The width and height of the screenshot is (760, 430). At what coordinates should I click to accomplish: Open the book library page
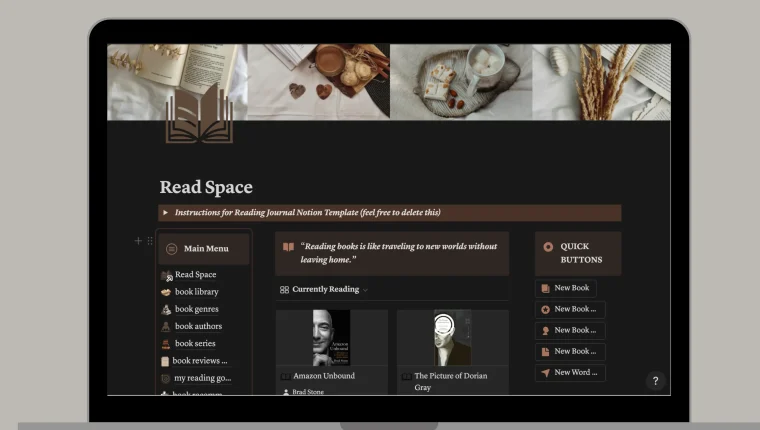[x=196, y=292]
